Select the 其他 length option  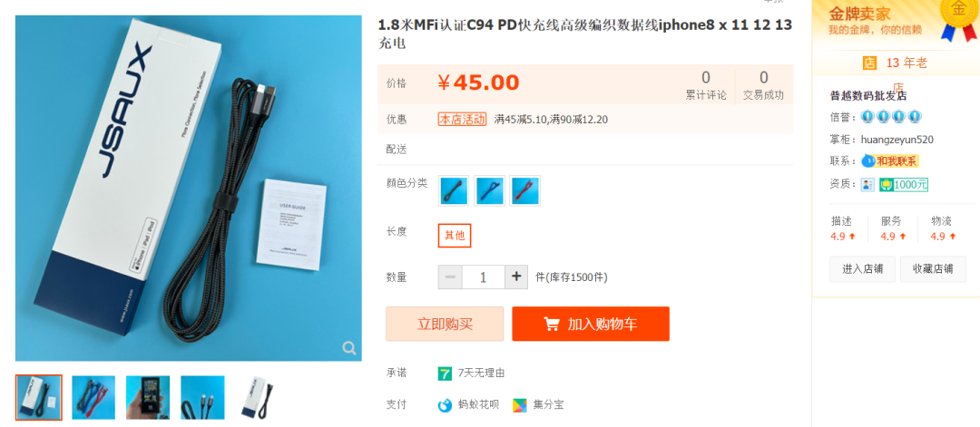[x=455, y=236]
